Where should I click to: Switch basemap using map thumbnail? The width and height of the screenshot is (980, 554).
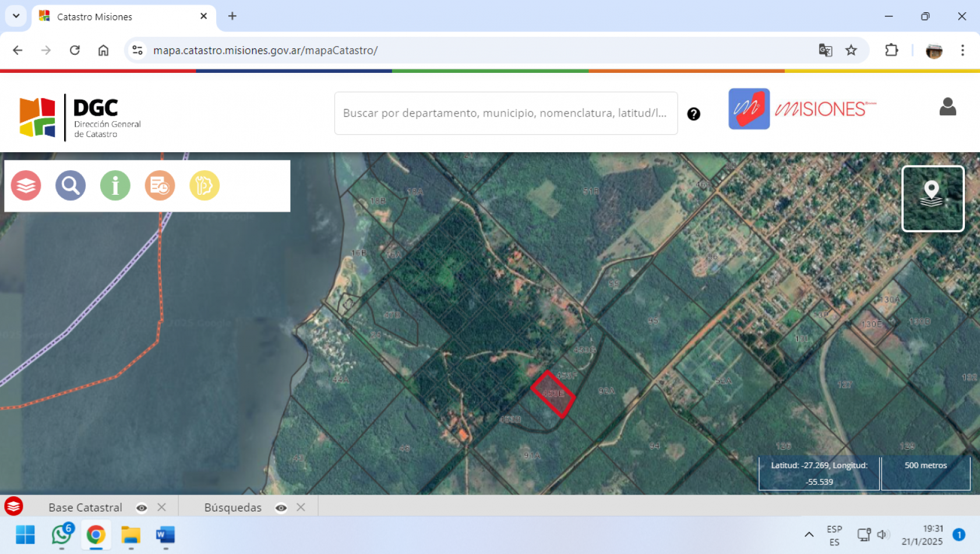[x=933, y=199]
